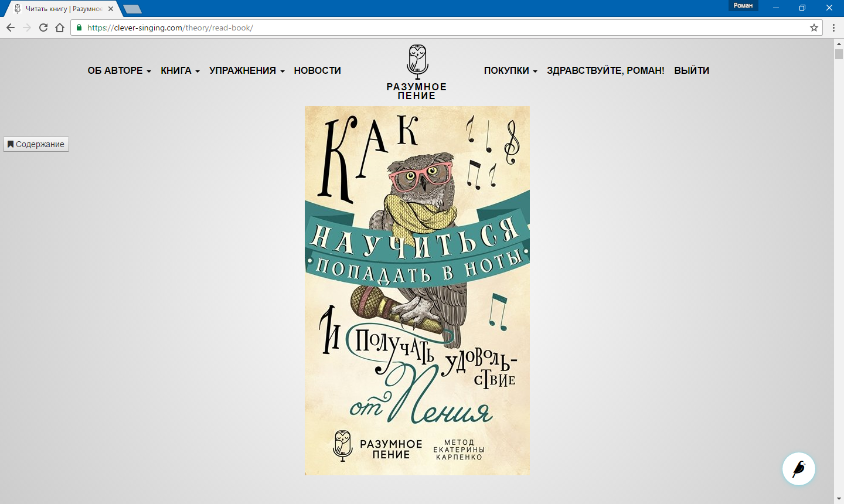Open the 'Содержание' contents button
Viewport: 844px width, 504px height.
(x=36, y=144)
